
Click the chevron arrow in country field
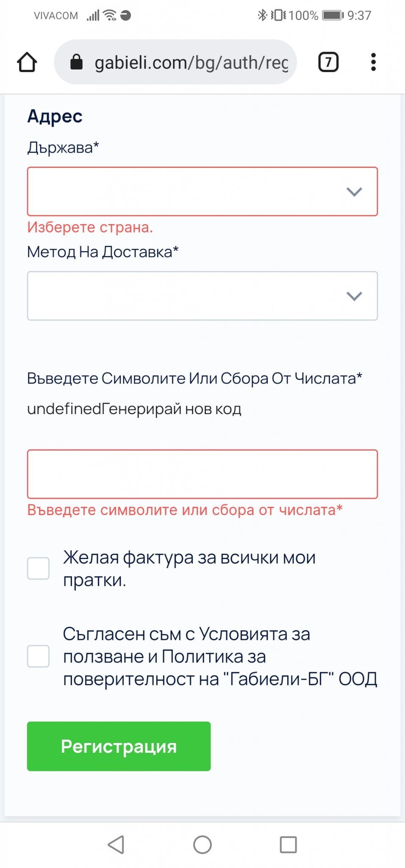point(354,192)
